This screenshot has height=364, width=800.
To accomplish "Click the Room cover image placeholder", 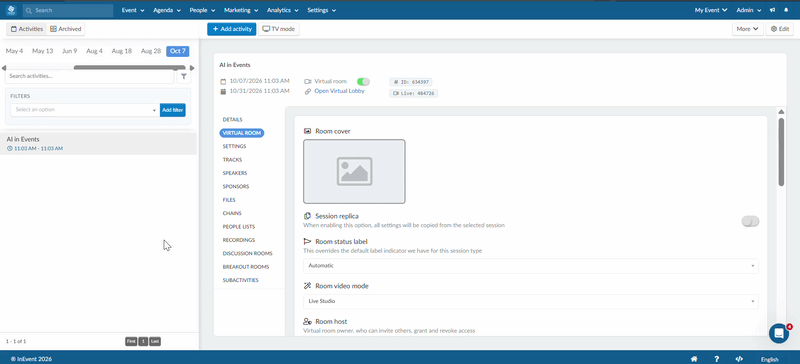I will [354, 172].
